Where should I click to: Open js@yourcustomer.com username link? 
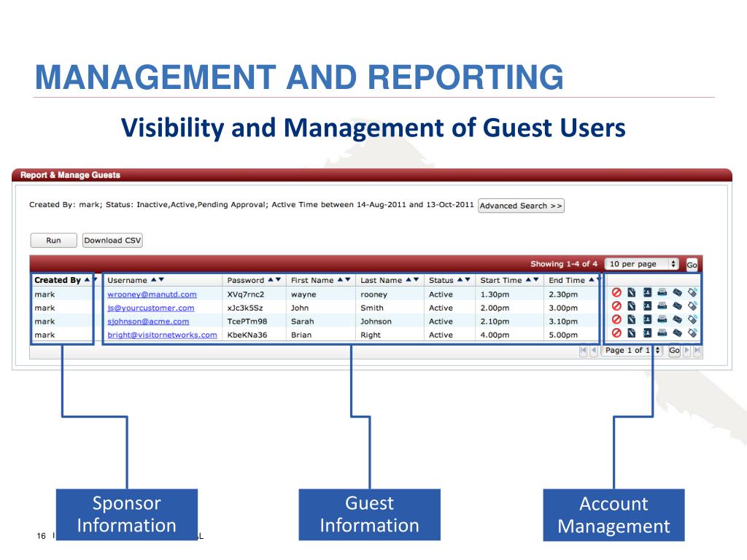pos(150,308)
